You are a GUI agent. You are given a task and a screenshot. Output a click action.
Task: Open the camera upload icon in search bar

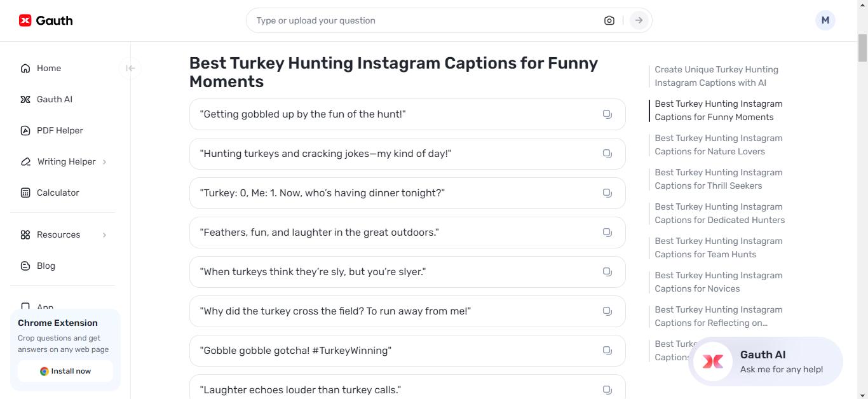609,20
